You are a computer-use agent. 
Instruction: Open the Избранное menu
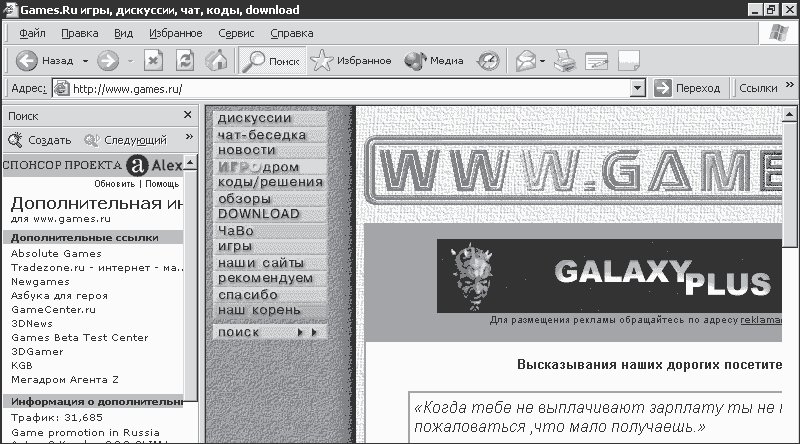(x=176, y=33)
